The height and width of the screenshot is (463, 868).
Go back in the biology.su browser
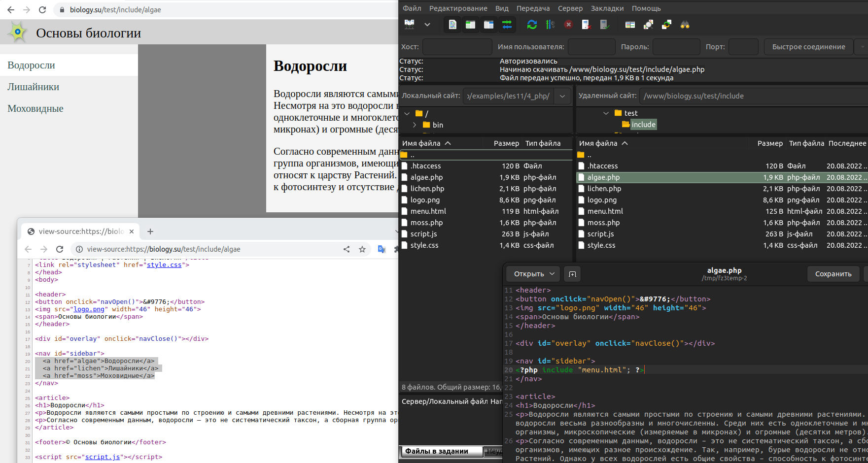[x=11, y=9]
